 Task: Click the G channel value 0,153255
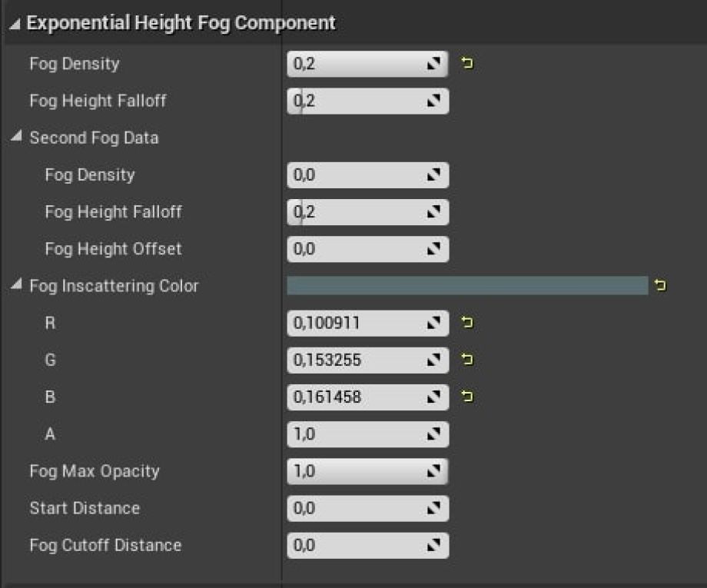355,360
